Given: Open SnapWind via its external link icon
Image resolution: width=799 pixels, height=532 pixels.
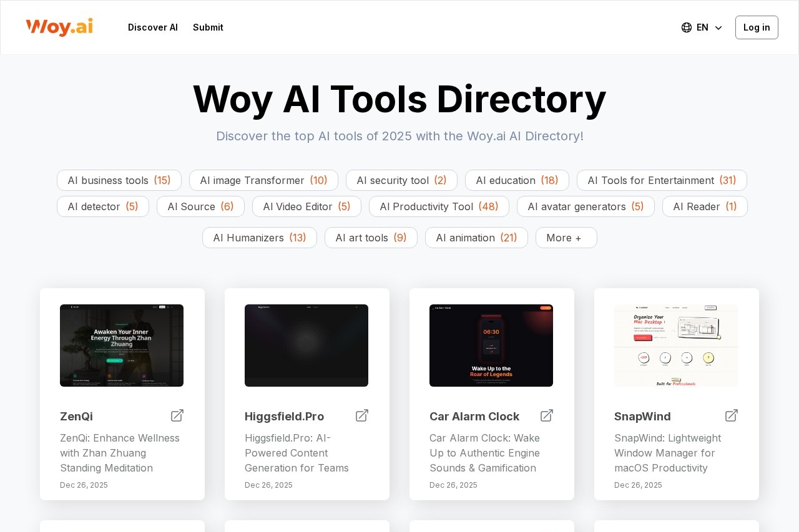Looking at the screenshot, I should point(732,415).
